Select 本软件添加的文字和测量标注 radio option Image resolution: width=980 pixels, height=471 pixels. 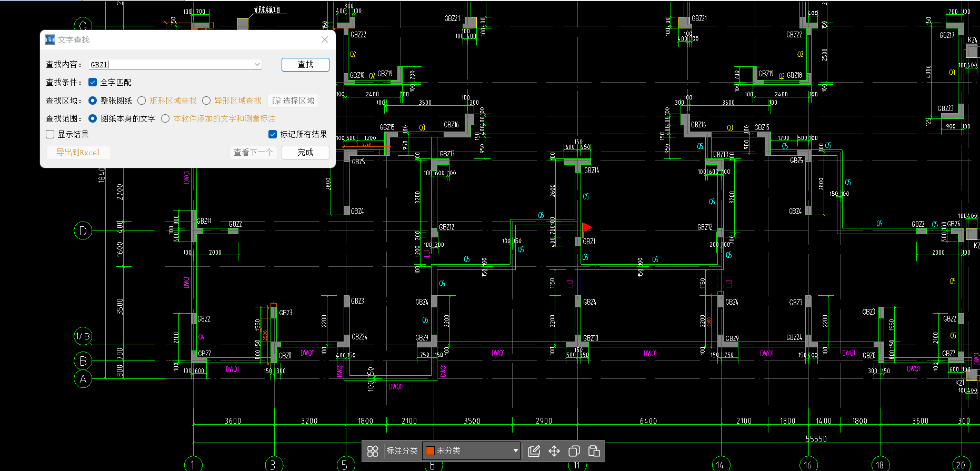tap(165, 118)
